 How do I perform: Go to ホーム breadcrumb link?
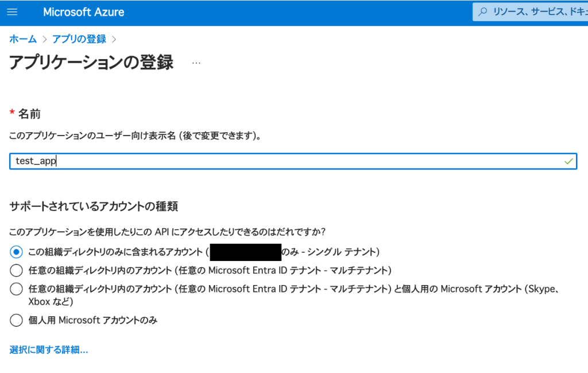[x=23, y=39]
